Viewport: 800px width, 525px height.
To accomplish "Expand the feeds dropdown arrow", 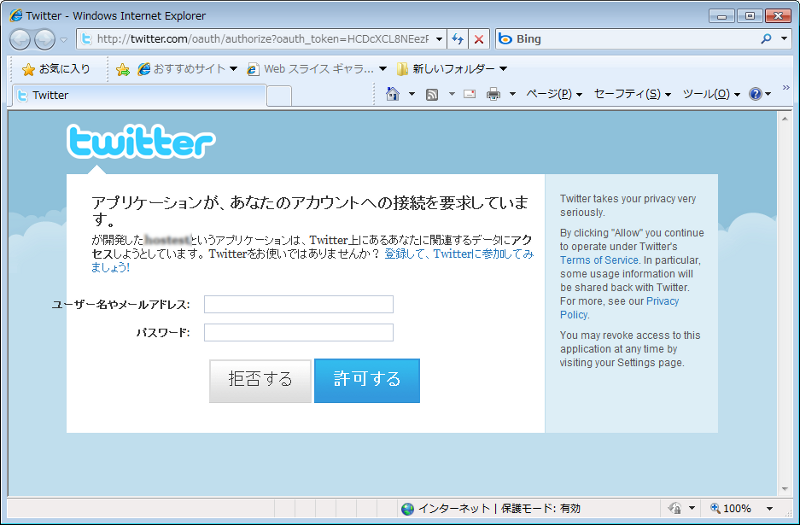I will coord(452,94).
